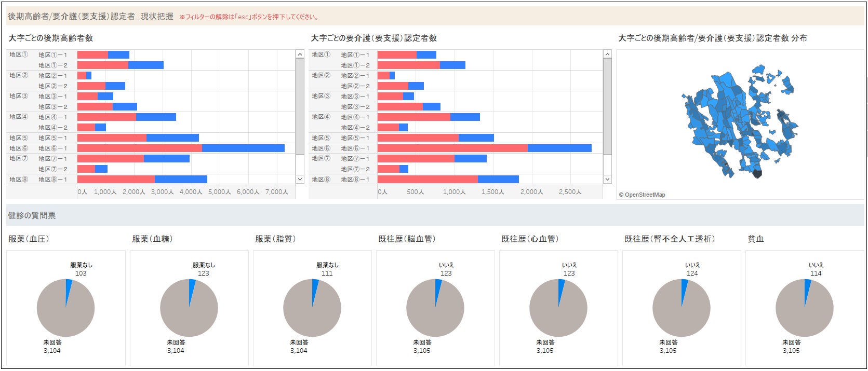The height and width of the screenshot is (371, 868).
Task: Select the 地区⑤ー1 blue bar in 後期高齢者数
Action: point(172,138)
